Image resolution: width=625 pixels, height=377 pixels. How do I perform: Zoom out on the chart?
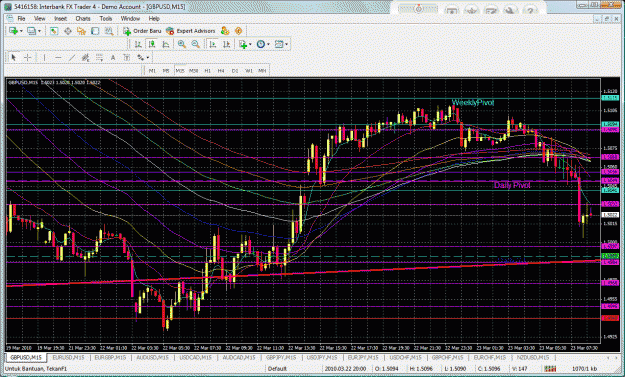click(x=195, y=44)
